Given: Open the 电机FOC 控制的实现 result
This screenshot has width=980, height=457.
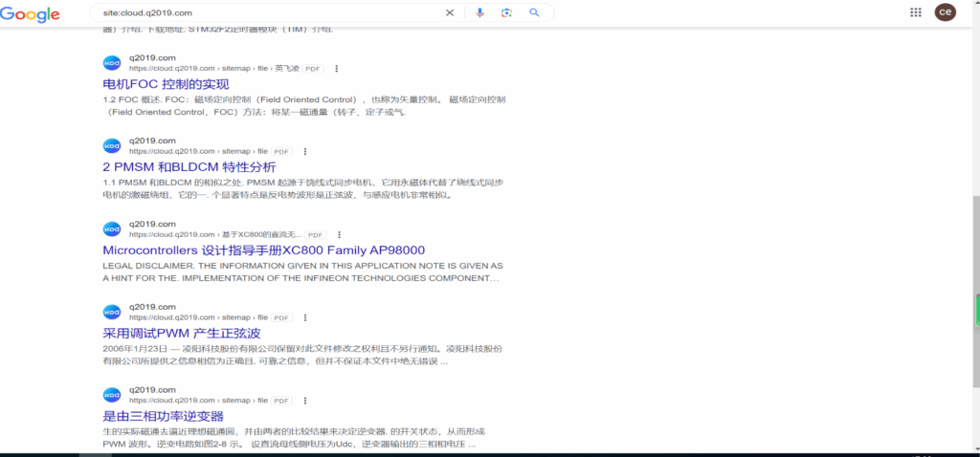Looking at the screenshot, I should tap(166, 84).
